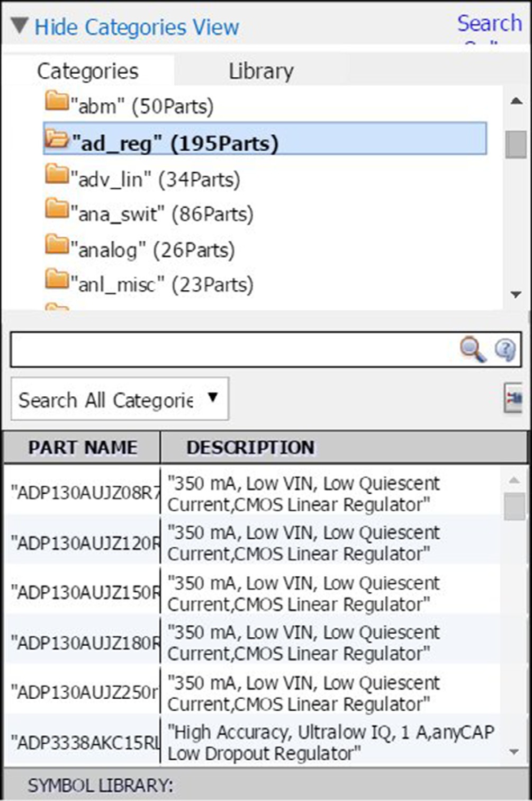This screenshot has width=532, height=801.
Task: Select "ana_swit" (86Parts) category
Action: point(162,214)
